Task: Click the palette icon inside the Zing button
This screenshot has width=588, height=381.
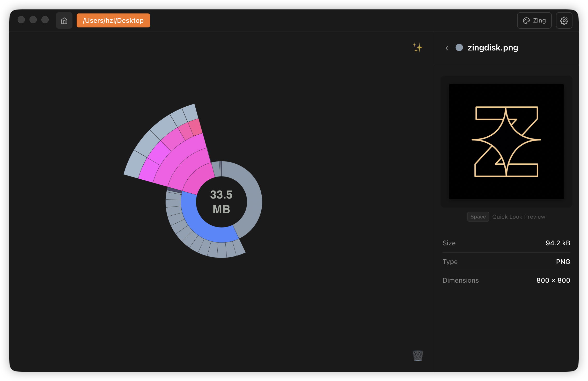Action: (526, 20)
